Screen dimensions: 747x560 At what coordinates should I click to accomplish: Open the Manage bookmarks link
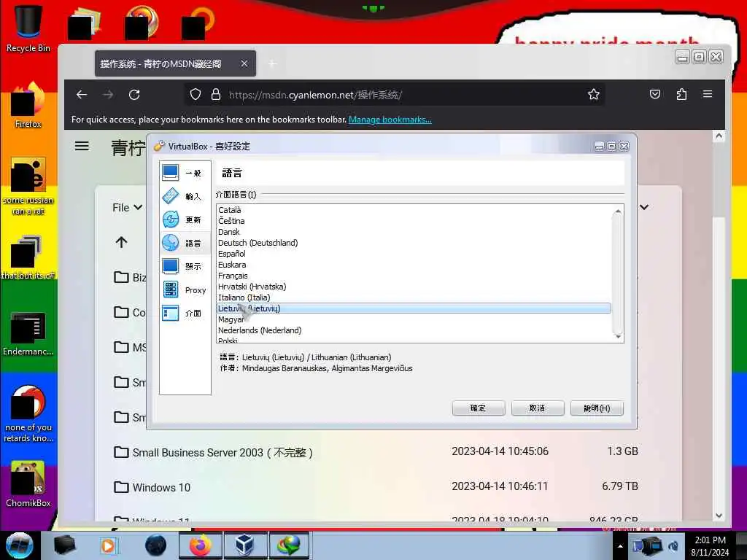point(390,120)
